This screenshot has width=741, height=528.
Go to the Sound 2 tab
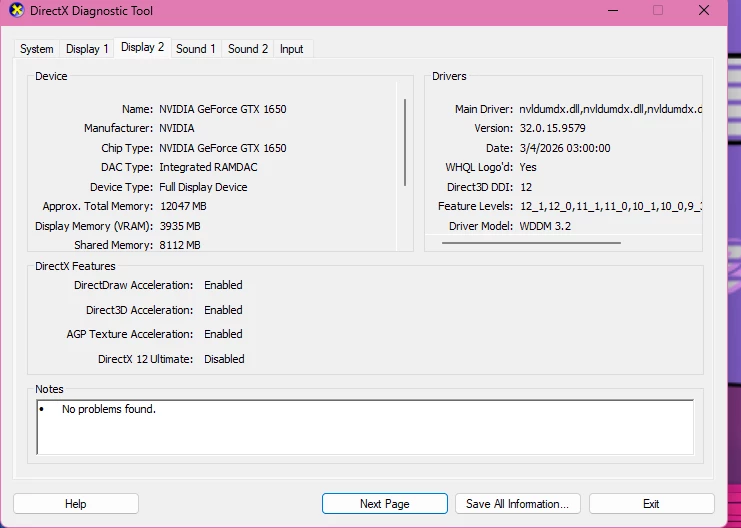(248, 49)
